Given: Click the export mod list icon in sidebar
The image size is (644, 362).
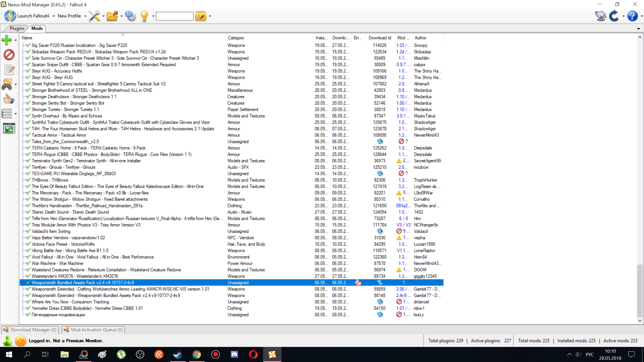Looking at the screenshot, I should pos(9,128).
